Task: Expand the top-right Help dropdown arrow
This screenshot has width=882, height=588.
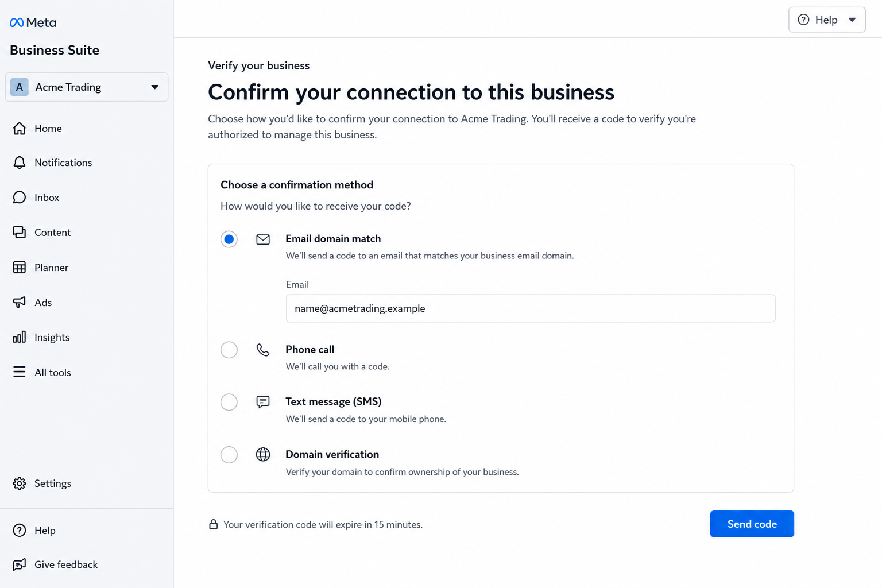Action: coord(852,20)
